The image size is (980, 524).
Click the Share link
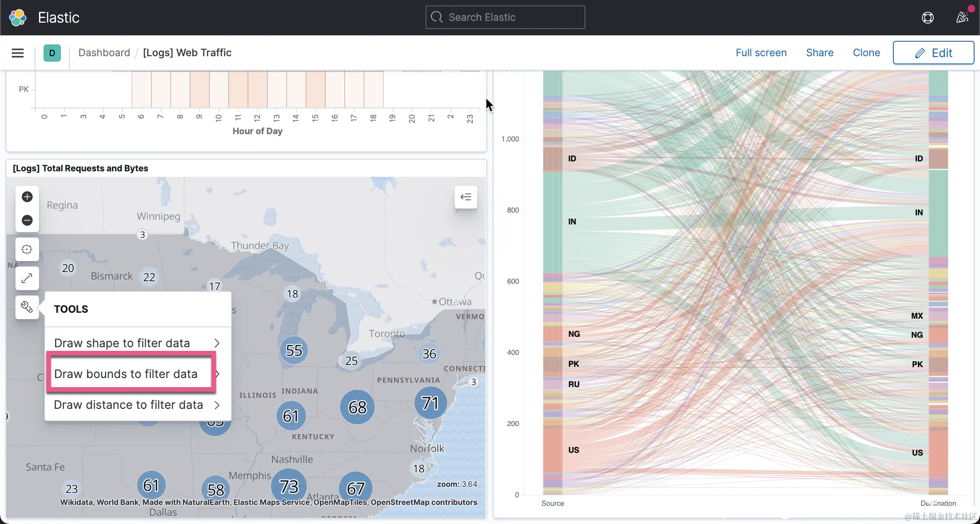pyautogui.click(x=819, y=53)
